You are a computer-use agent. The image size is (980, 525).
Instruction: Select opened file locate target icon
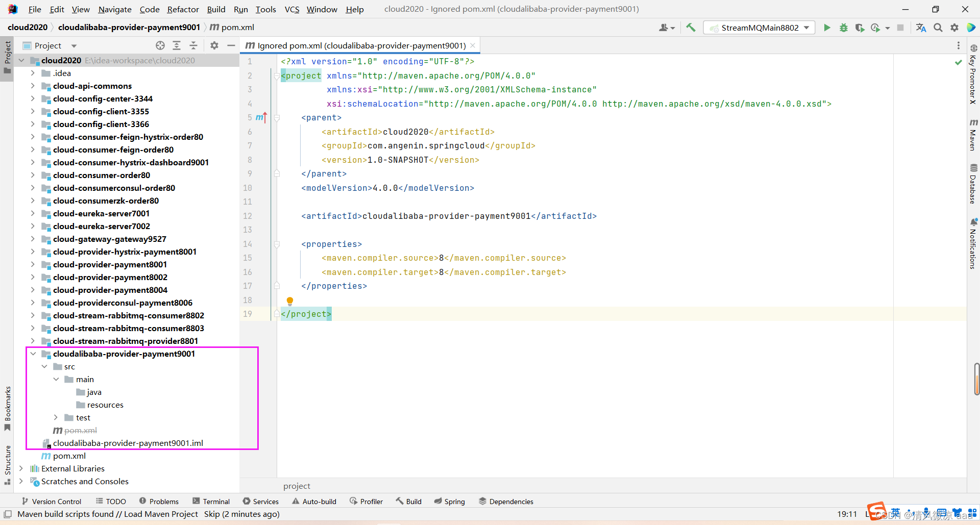160,45
